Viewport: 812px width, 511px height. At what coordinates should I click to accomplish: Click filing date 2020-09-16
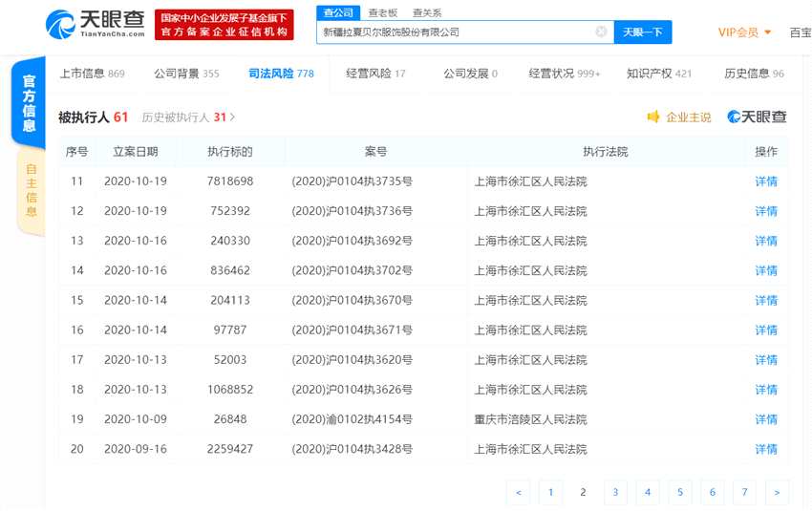tap(135, 449)
